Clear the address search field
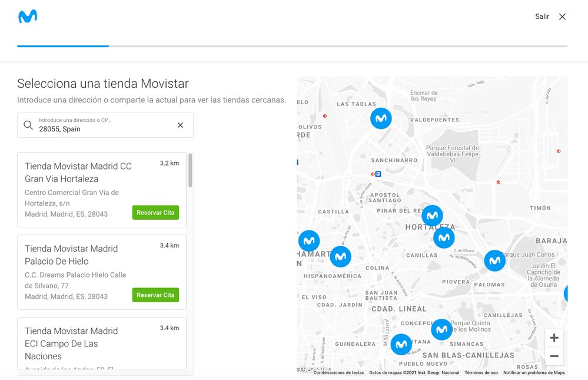The width and height of the screenshot is (588, 380). click(x=180, y=125)
